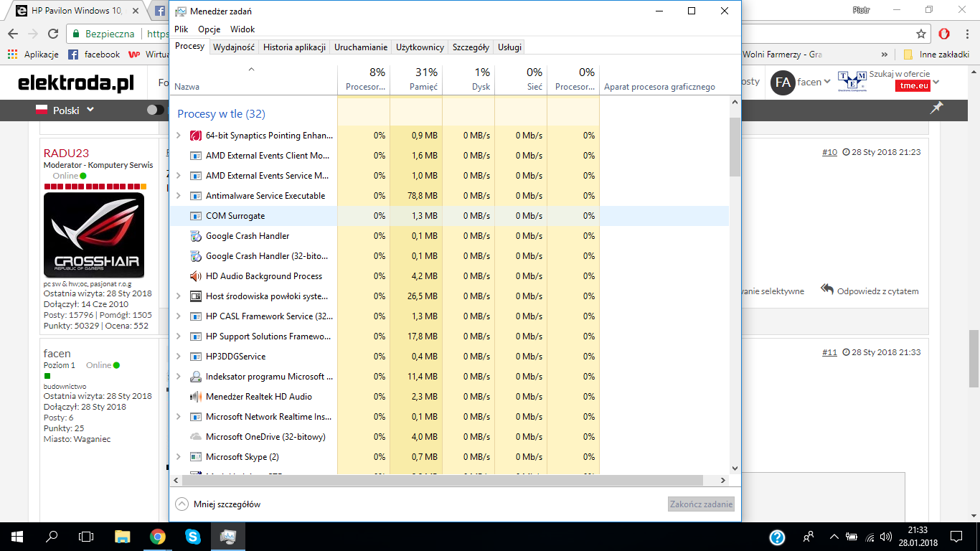This screenshot has height=551, width=980.
Task: Open Skype from the taskbar
Action: coord(192,536)
